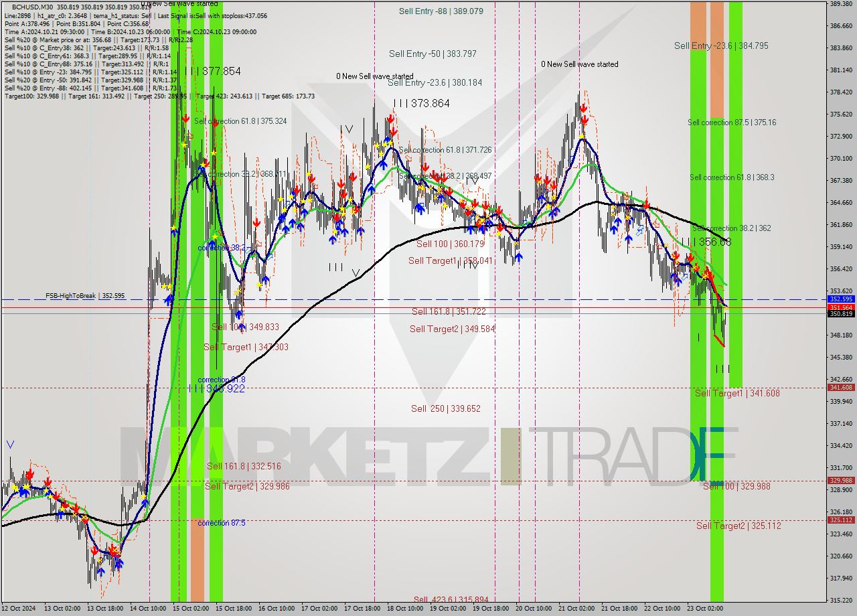Viewport: 857px width, 616px height.
Task: Select the 'Sell Target2 | 349.584' label
Action: pos(452,329)
